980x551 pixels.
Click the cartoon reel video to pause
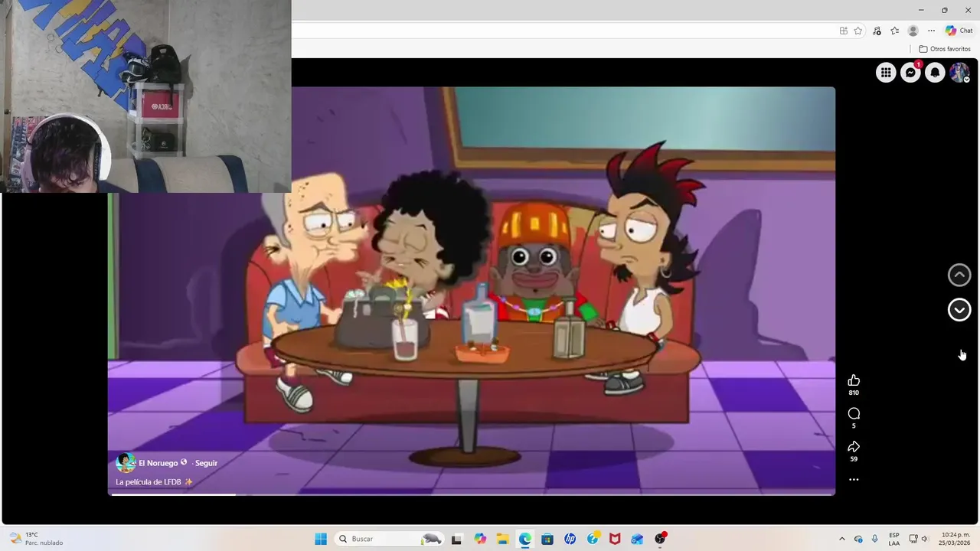click(472, 291)
